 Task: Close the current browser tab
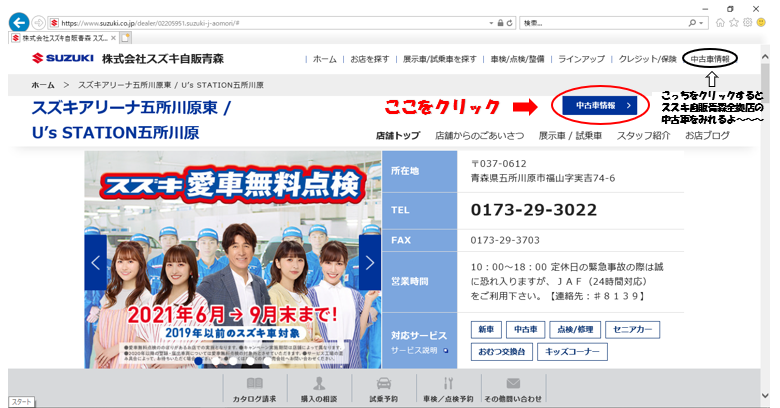(113, 38)
